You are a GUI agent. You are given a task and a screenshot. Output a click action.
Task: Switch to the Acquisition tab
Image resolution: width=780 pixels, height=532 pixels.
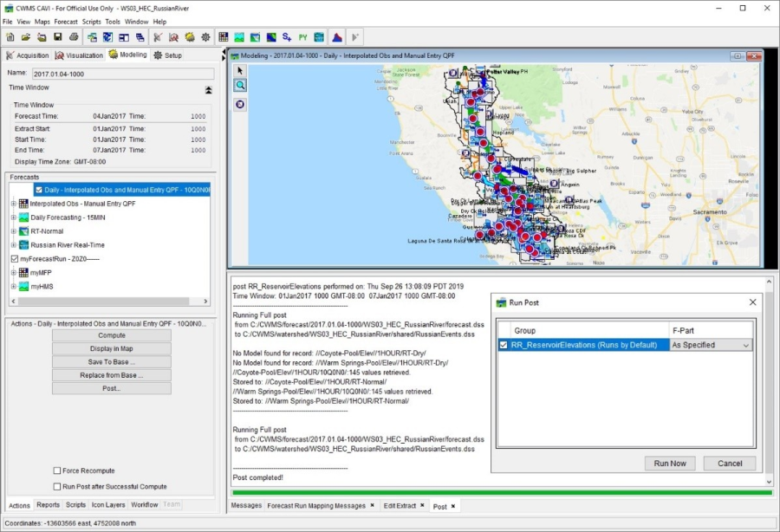coord(28,55)
